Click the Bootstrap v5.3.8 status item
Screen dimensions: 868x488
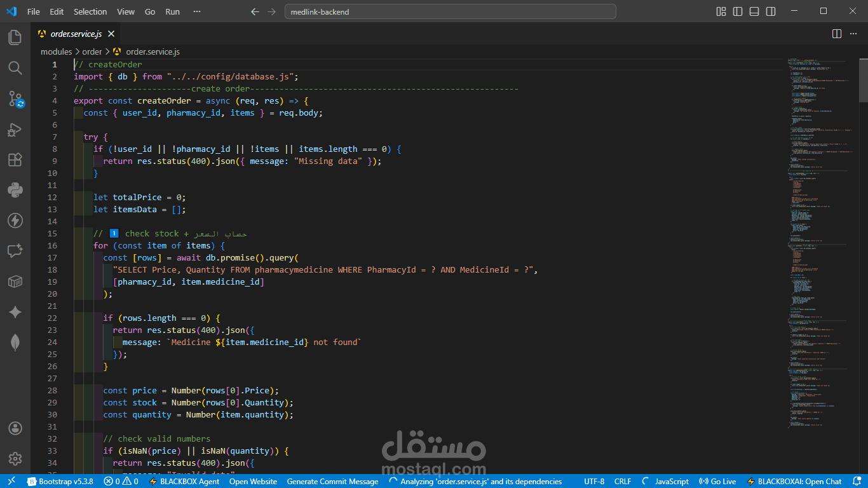pyautogui.click(x=60, y=482)
